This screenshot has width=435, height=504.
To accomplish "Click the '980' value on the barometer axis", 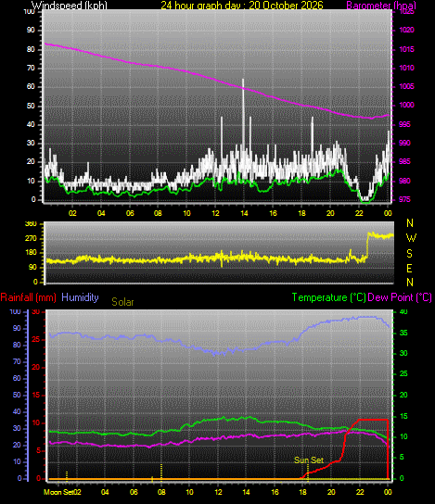I will pos(404,181).
